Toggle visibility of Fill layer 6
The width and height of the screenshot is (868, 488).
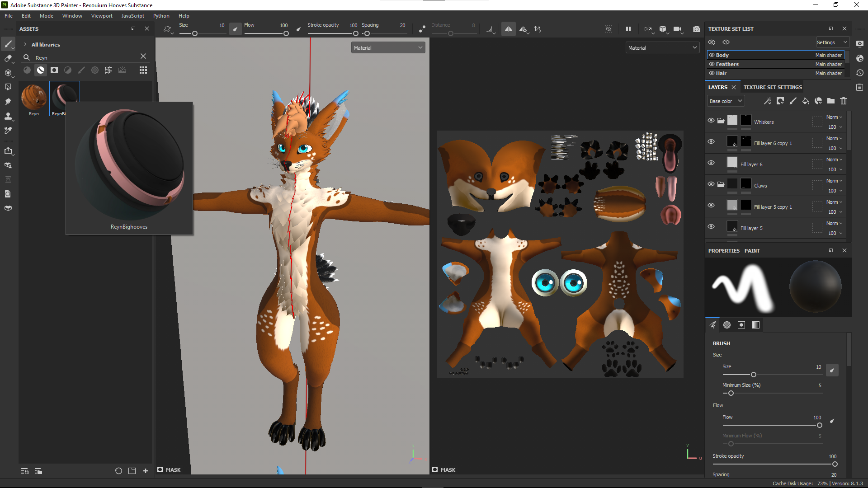click(x=711, y=163)
